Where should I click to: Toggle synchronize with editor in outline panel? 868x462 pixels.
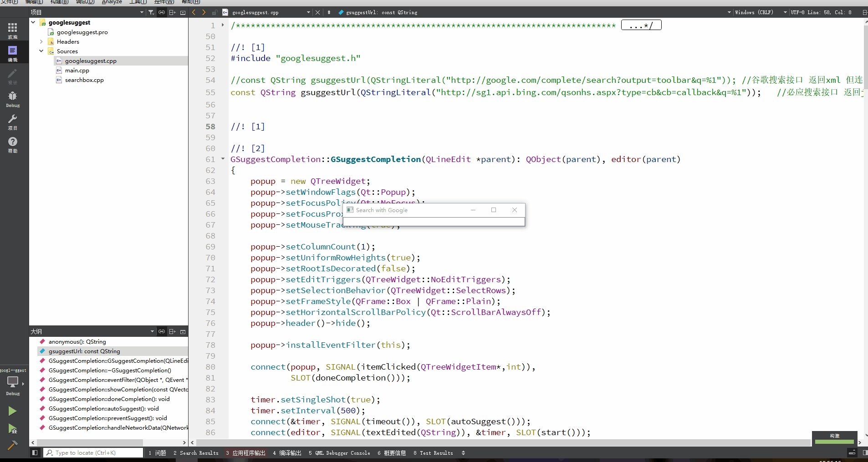coord(162,331)
